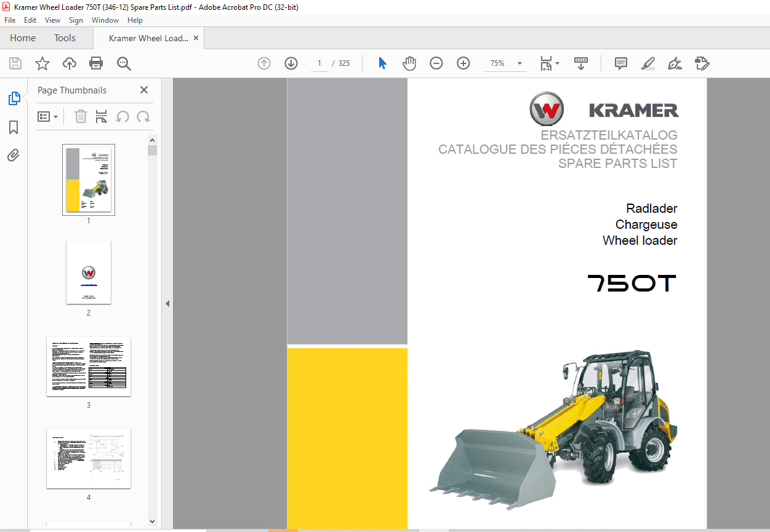Print the document with the printer icon

pyautogui.click(x=96, y=63)
